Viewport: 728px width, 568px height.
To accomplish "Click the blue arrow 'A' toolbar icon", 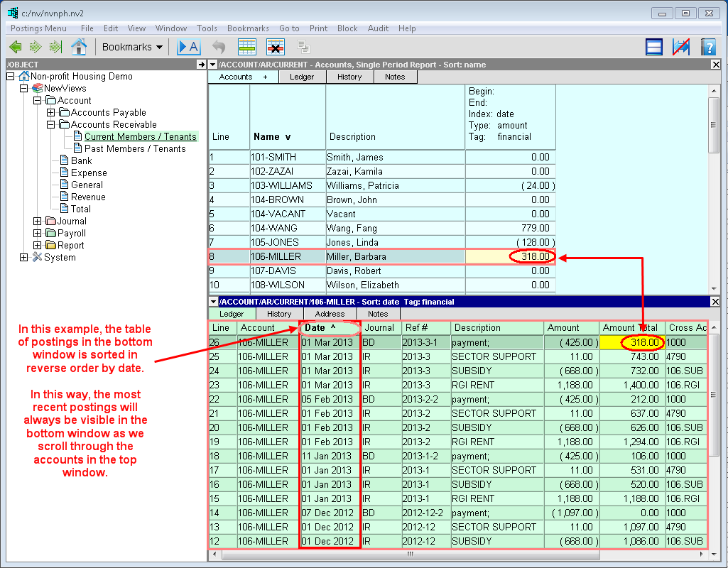I will coord(189,47).
